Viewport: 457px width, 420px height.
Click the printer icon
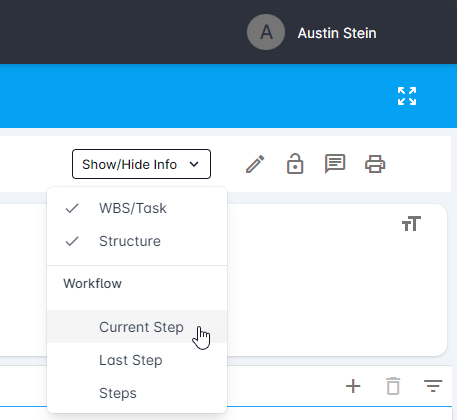point(375,164)
